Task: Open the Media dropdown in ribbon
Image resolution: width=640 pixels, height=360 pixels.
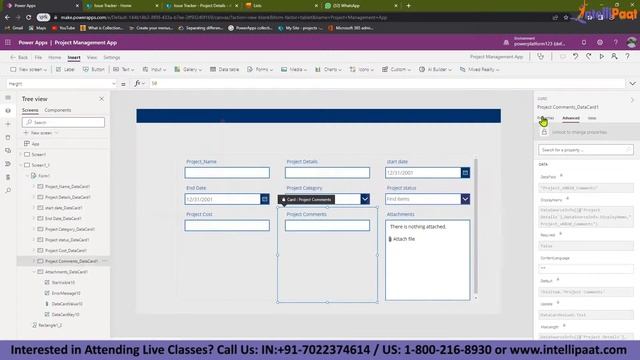Action: click(294, 69)
